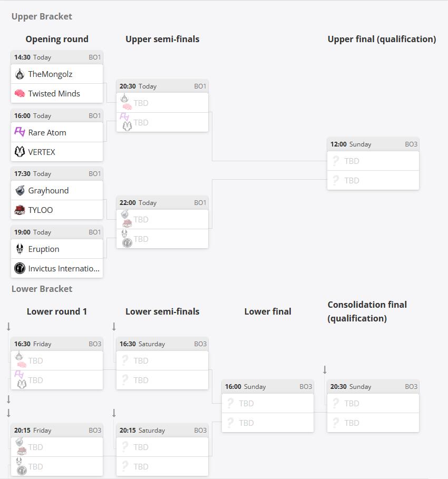
Task: Click the Twisted Minds brain logo
Action: 20,93
